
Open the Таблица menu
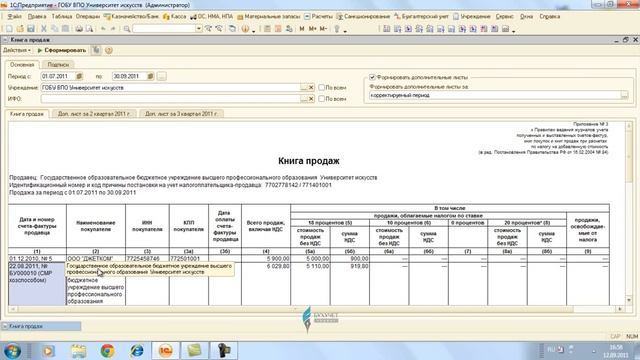point(62,17)
